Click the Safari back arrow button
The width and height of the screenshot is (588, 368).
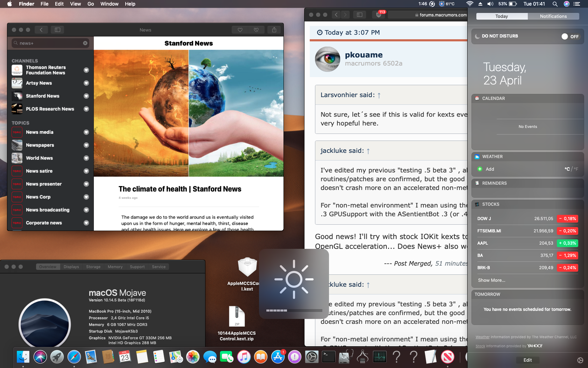tap(336, 15)
